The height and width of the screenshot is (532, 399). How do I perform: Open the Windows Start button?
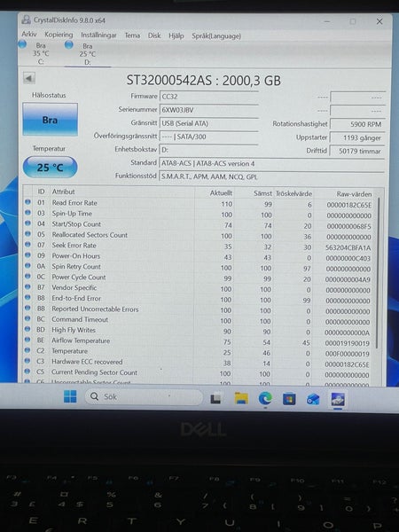(x=70, y=396)
